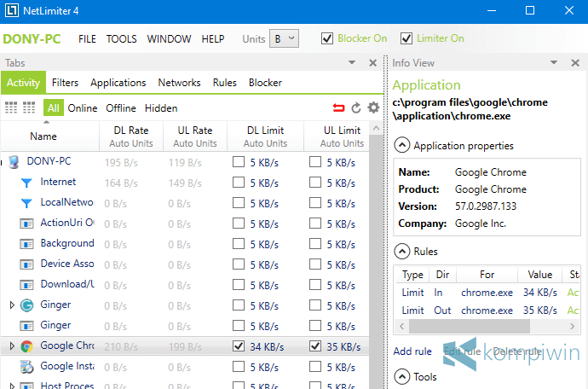Click the second Ginger window icon
The image size is (588, 389).
coord(26,326)
